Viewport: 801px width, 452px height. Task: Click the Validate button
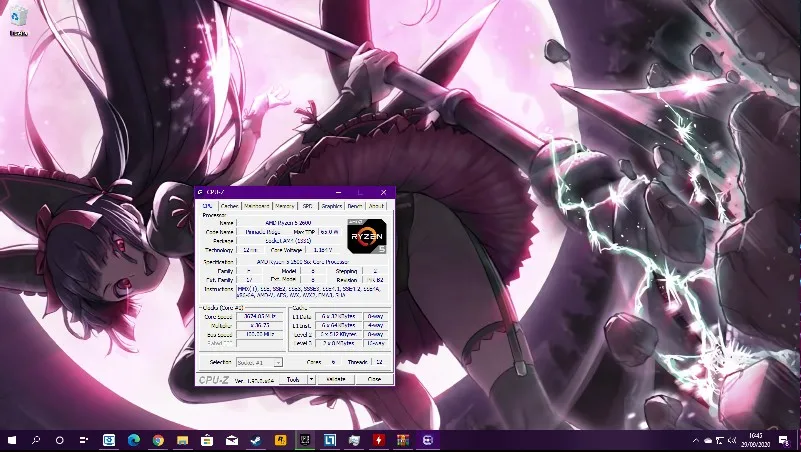[x=336, y=379]
